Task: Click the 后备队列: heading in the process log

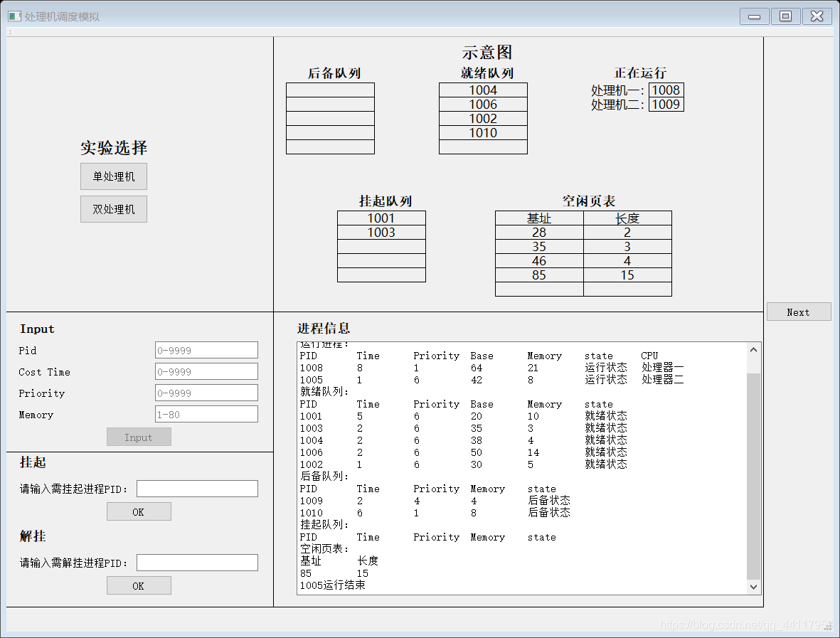Action: 324,477
